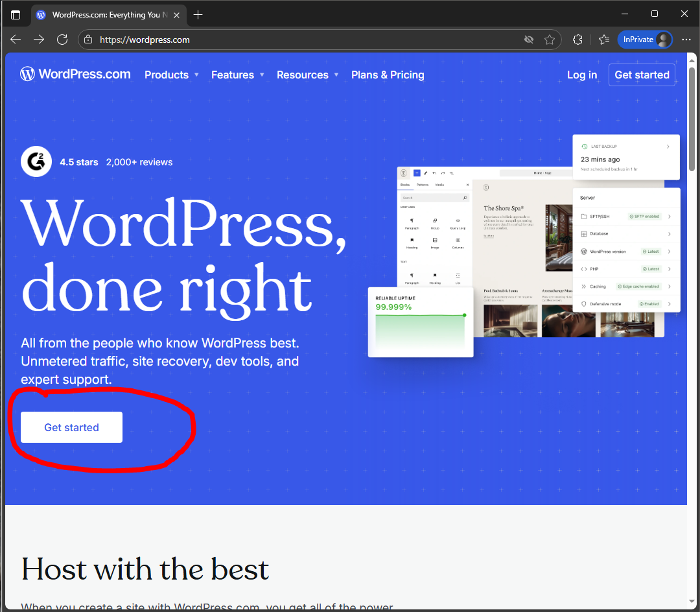The height and width of the screenshot is (612, 700).
Task: Click the Defensive mode shield icon
Action: click(583, 304)
